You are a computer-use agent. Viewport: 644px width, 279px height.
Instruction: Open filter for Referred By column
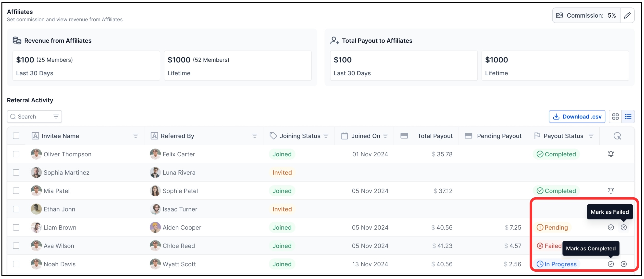(x=254, y=136)
